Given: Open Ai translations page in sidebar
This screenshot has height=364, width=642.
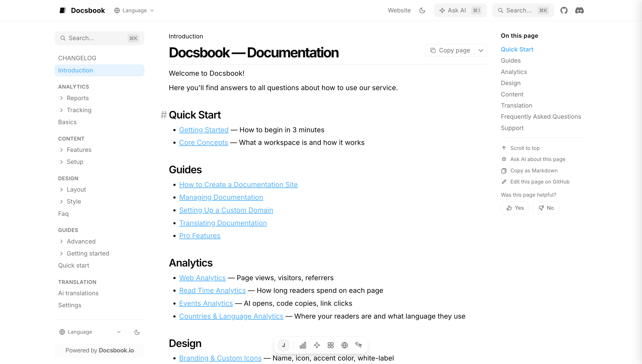Looking at the screenshot, I should point(78,293).
